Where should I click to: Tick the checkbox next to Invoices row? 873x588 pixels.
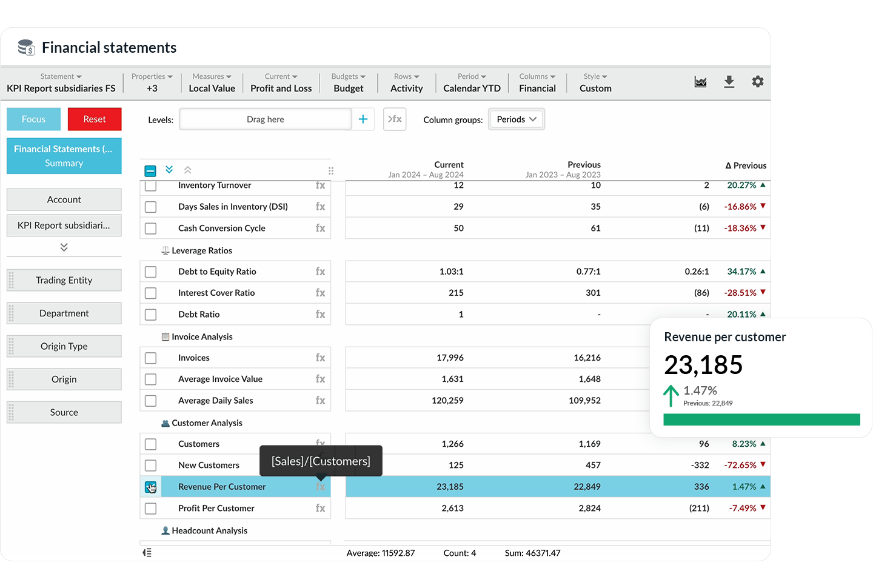pos(150,358)
